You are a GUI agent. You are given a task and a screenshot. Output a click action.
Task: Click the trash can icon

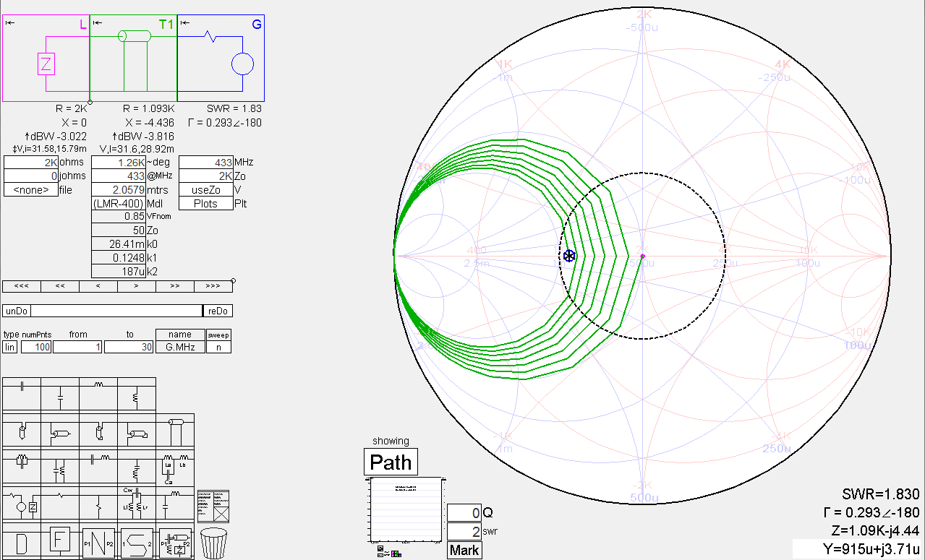click(x=214, y=543)
